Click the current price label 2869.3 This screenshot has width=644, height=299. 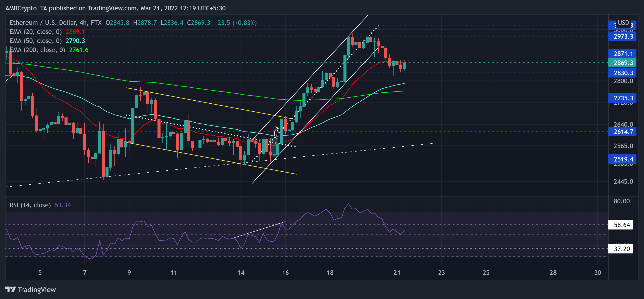pos(622,63)
